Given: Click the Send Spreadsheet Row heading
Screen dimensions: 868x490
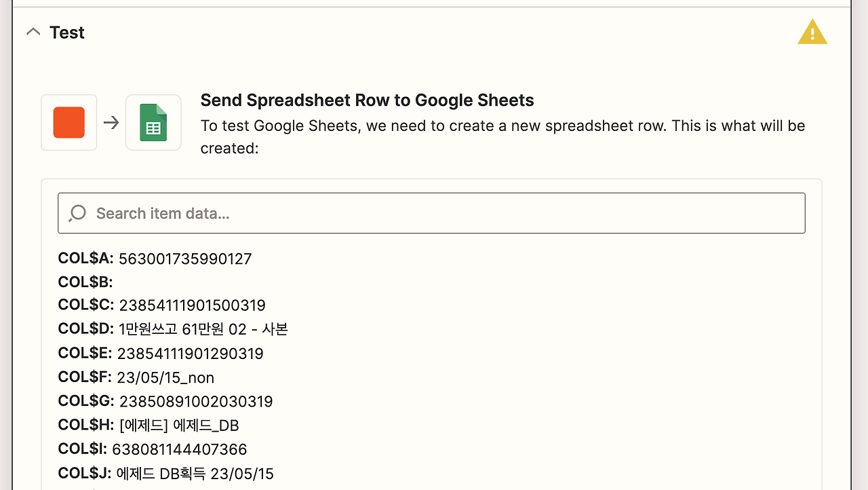Looking at the screenshot, I should (x=367, y=100).
